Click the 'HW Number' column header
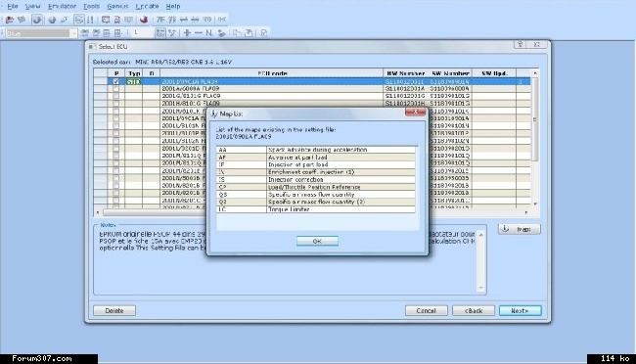Viewport: 636px width, 364px height. pos(406,73)
